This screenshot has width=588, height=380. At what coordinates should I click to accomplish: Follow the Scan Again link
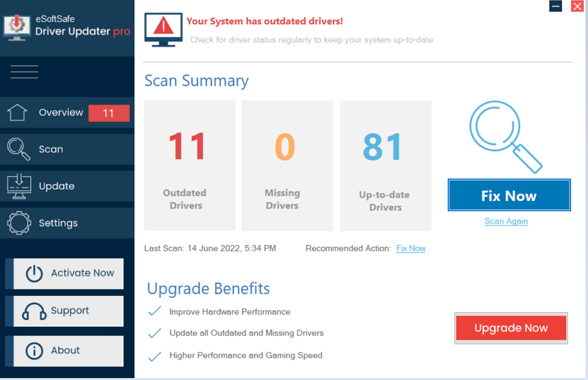click(x=506, y=221)
